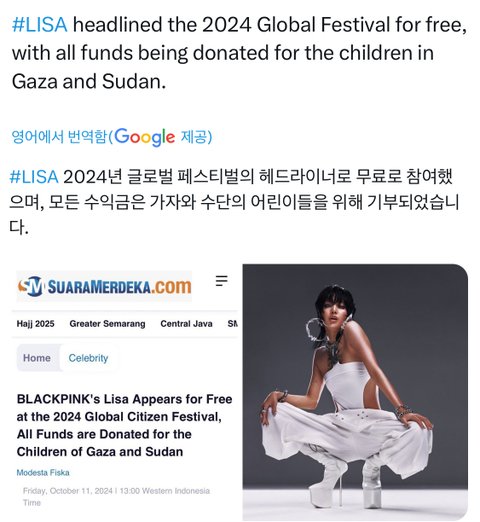Open the #LISA hashtag in the Korean translation
Viewport: 480px width, 522px height.
(x=34, y=177)
